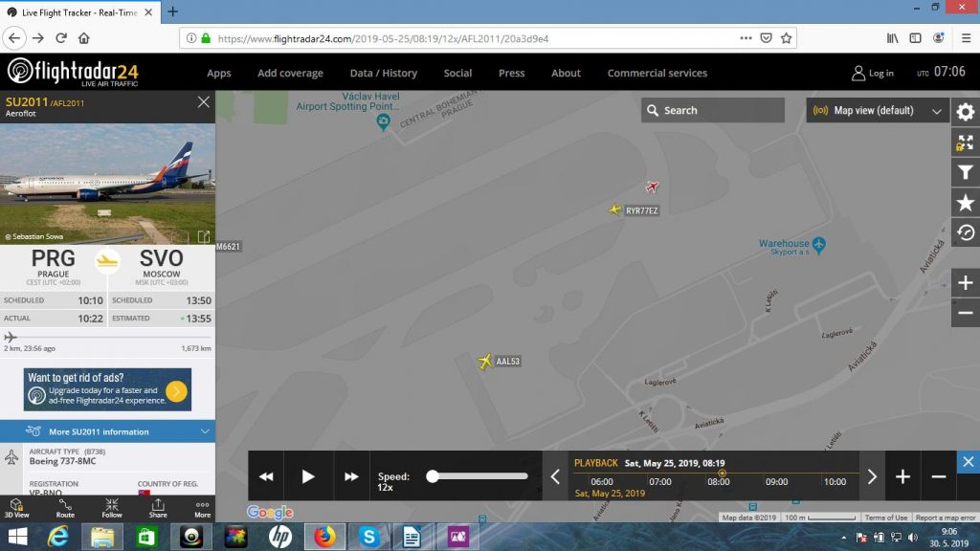Open Terms of Use link
The height and width of the screenshot is (551, 980).
(885, 518)
